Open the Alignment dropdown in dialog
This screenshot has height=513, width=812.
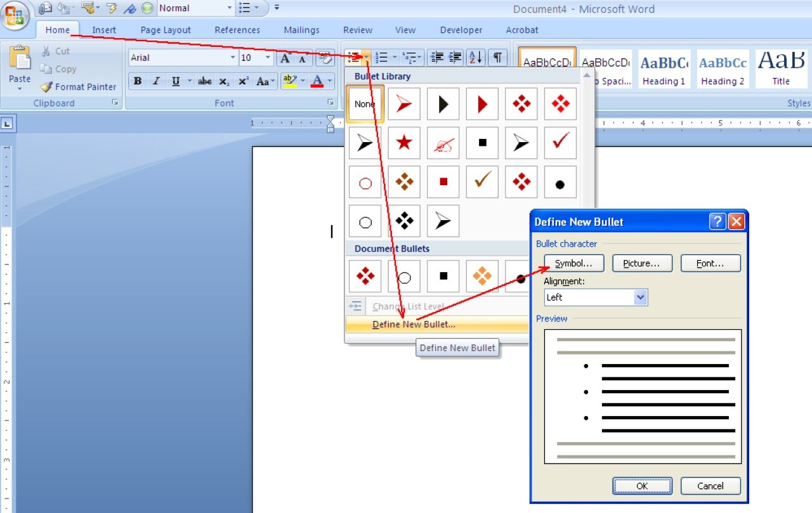click(640, 297)
